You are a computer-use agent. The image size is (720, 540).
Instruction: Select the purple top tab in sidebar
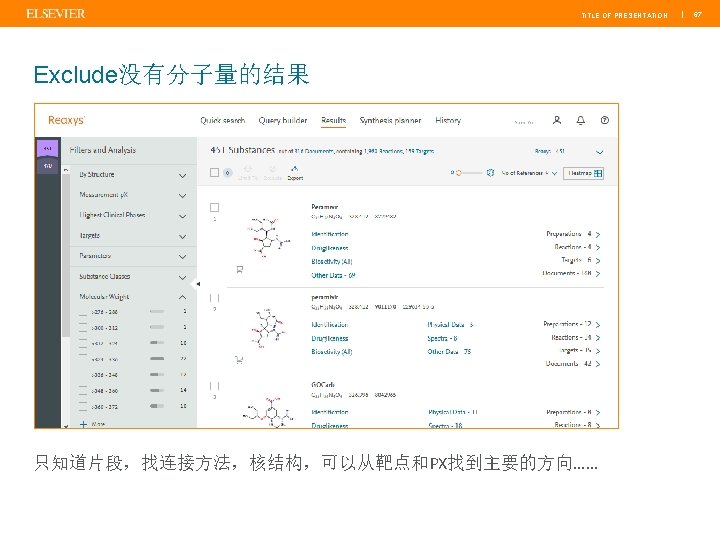(x=48, y=149)
